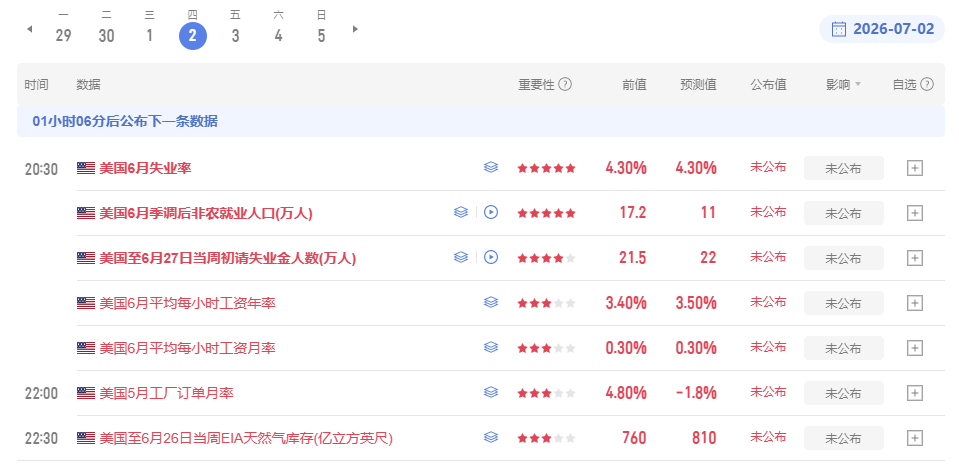This screenshot has width=959, height=470.
Task: Click the 公布值 column header
Action: pos(768,84)
